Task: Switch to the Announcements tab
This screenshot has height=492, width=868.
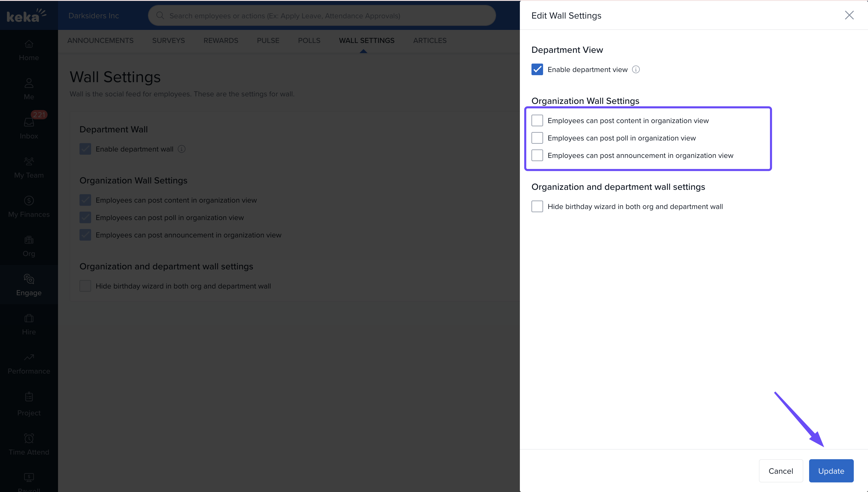Action: 100,41
